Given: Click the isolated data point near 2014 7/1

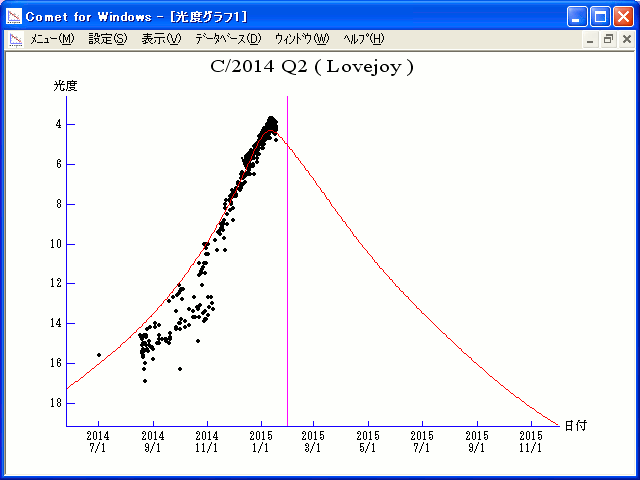Looking at the screenshot, I should (x=99, y=355).
